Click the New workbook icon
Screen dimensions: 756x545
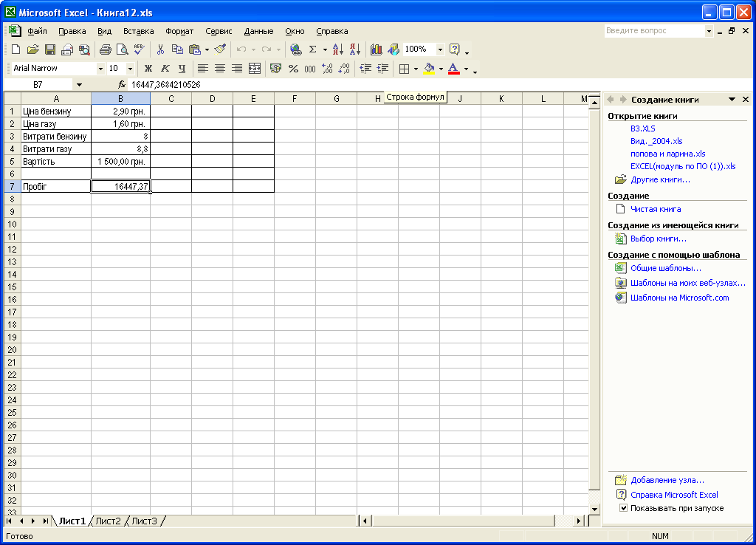pos(16,49)
